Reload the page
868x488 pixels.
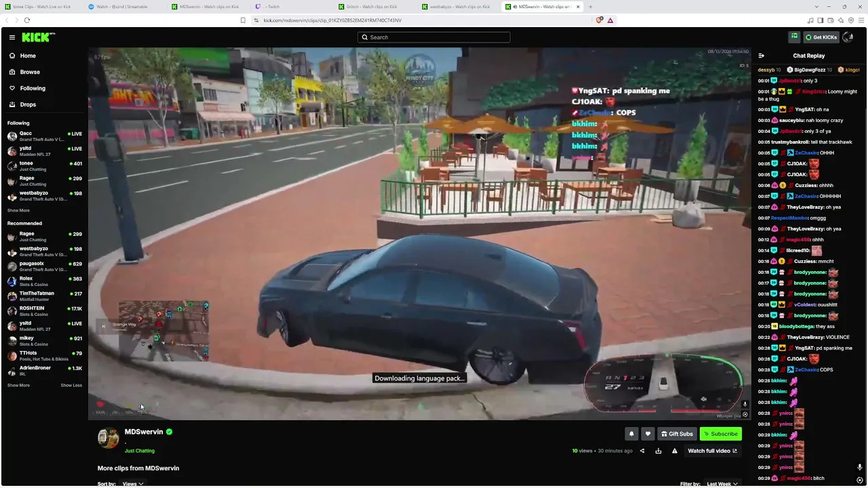(27, 20)
